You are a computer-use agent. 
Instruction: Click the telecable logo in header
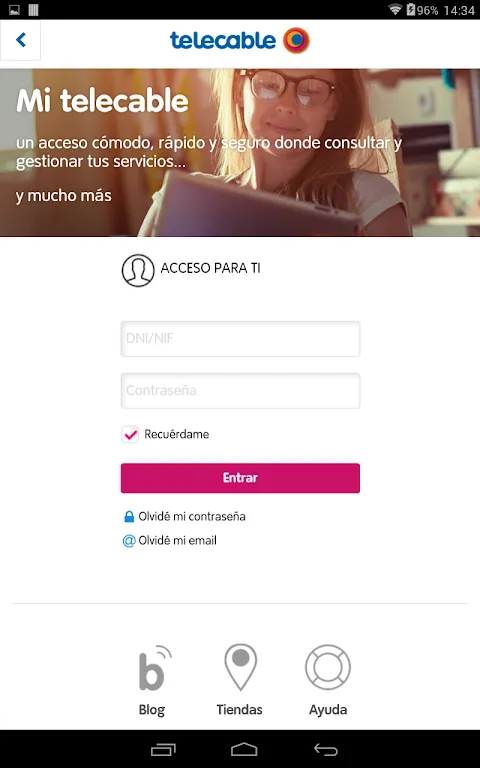click(x=240, y=40)
